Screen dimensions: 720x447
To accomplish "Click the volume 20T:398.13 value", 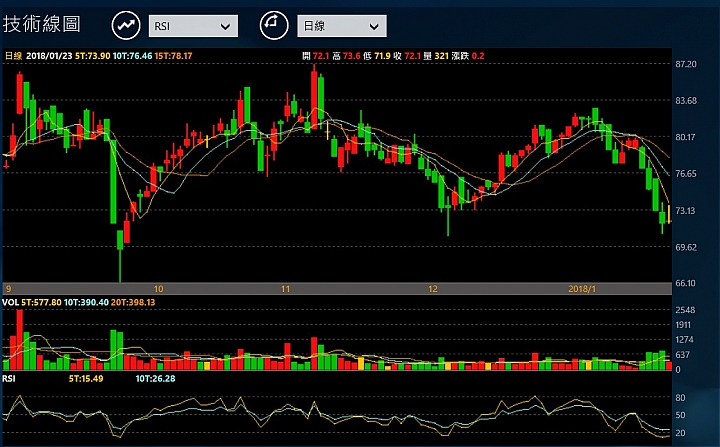I will point(133,302).
